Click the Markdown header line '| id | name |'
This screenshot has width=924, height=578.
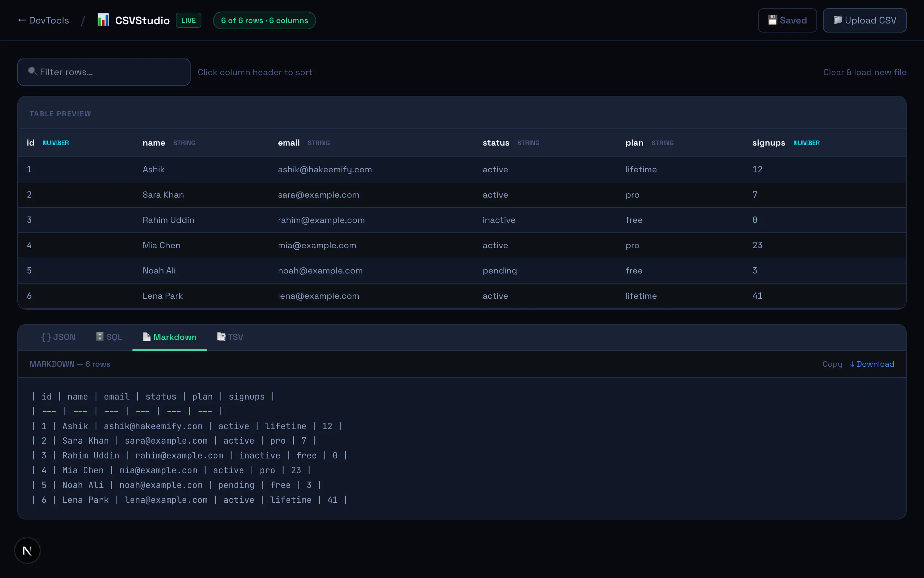tap(153, 396)
